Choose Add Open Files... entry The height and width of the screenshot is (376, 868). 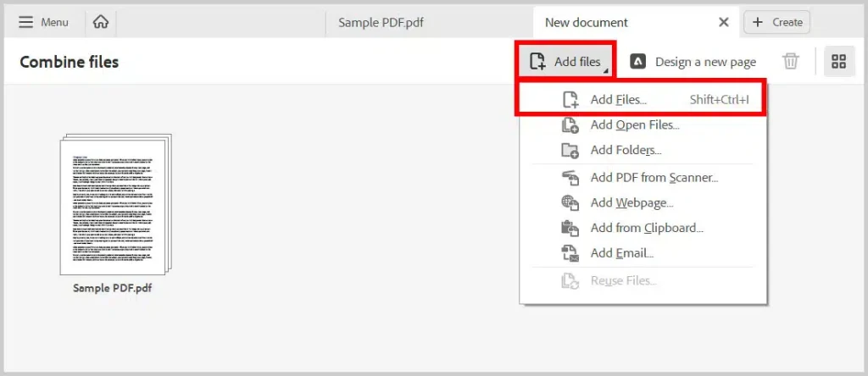click(x=643, y=125)
